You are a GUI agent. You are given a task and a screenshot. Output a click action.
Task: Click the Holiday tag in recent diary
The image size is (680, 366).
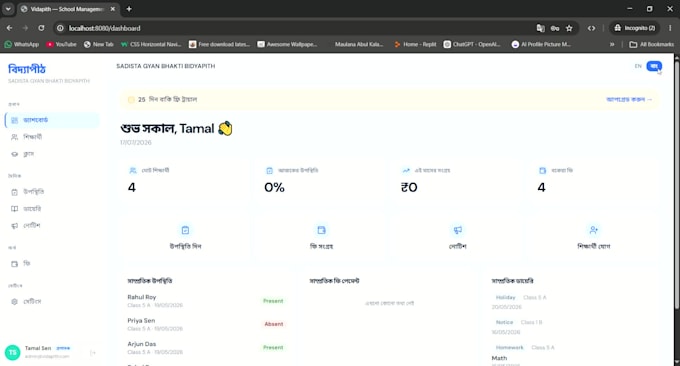(x=506, y=297)
